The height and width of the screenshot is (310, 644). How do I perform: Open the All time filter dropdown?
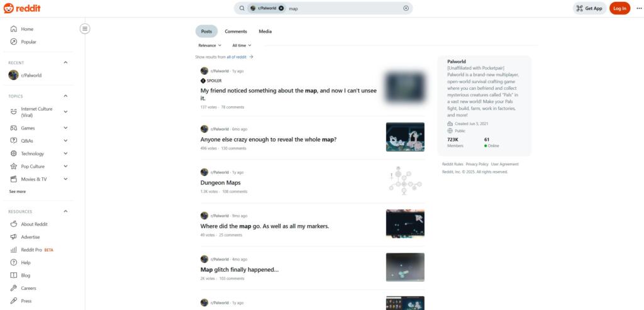pyautogui.click(x=242, y=45)
